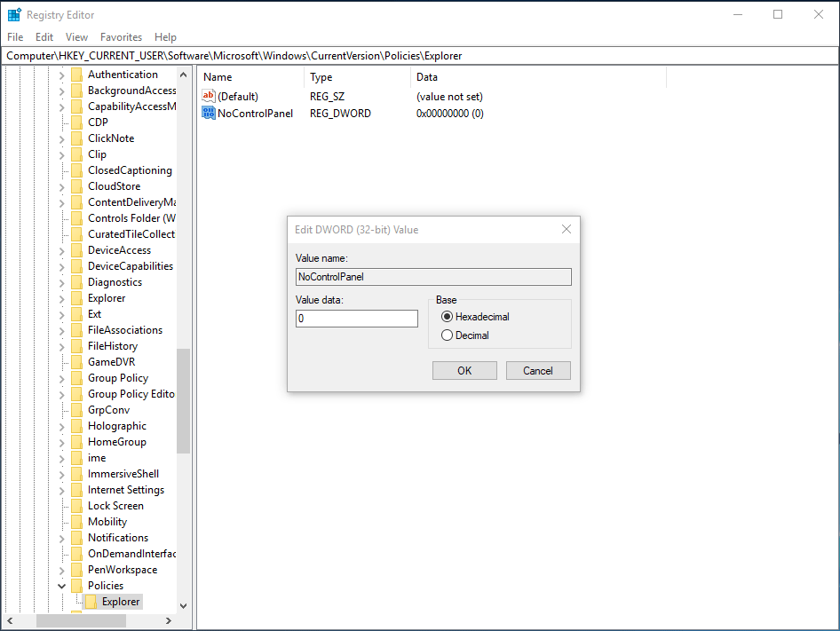This screenshot has width=840, height=631.
Task: Click the Registry Editor app icon
Action: (14, 14)
